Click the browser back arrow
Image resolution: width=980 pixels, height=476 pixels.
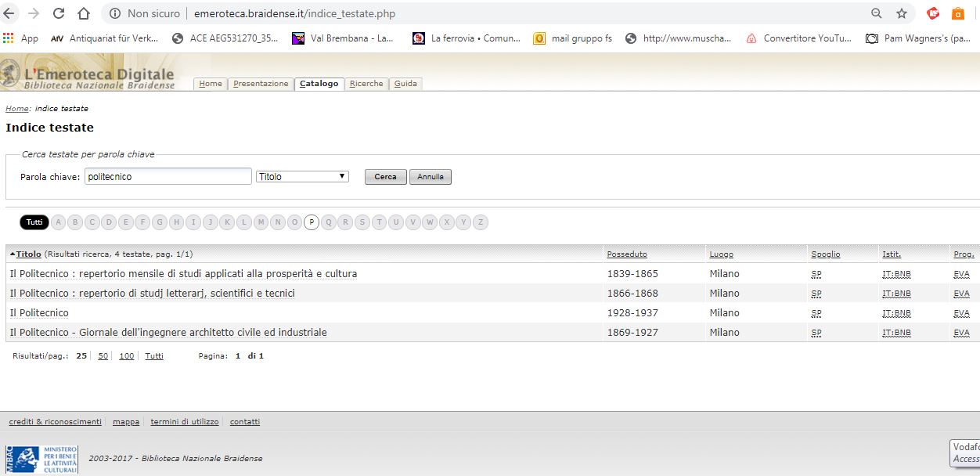tap(9, 13)
